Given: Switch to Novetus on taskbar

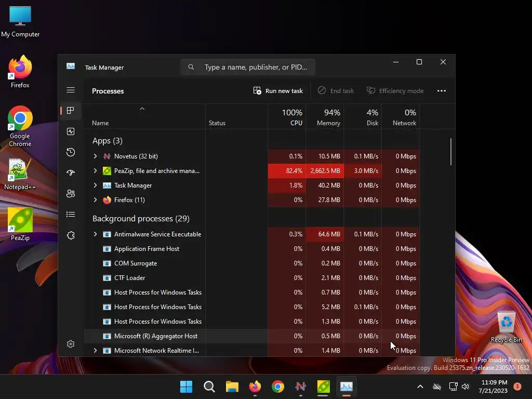Looking at the screenshot, I should [301, 387].
